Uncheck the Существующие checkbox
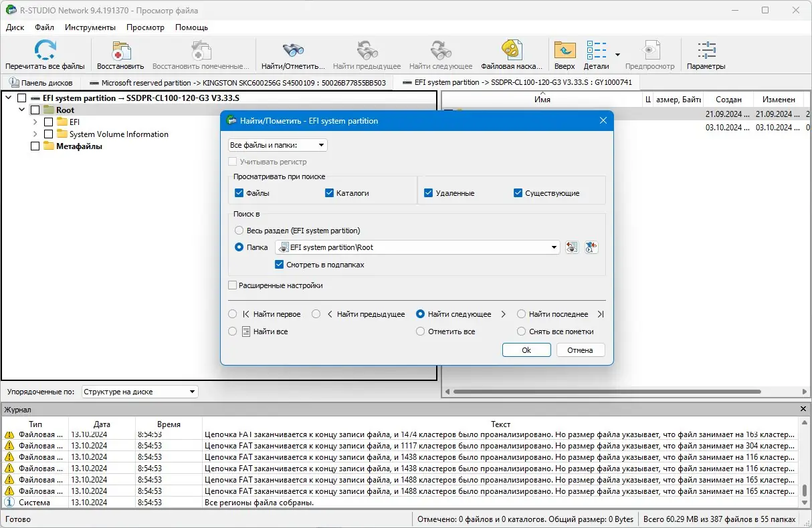 pyautogui.click(x=518, y=193)
